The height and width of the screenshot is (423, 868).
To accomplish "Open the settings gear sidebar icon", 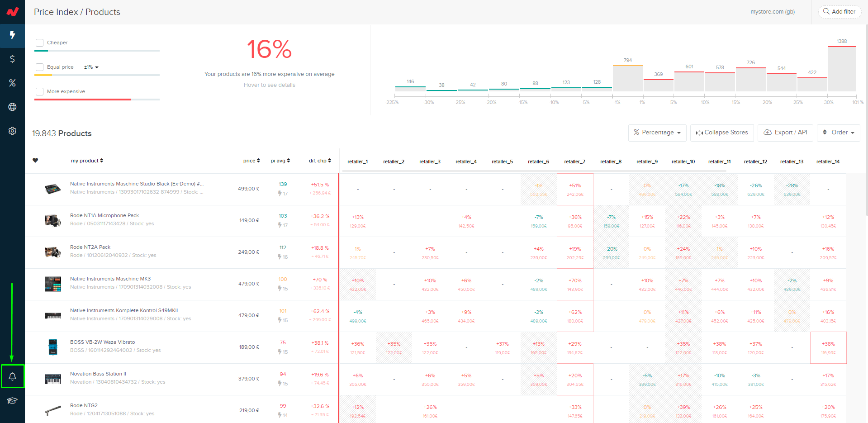I will pyautogui.click(x=12, y=131).
